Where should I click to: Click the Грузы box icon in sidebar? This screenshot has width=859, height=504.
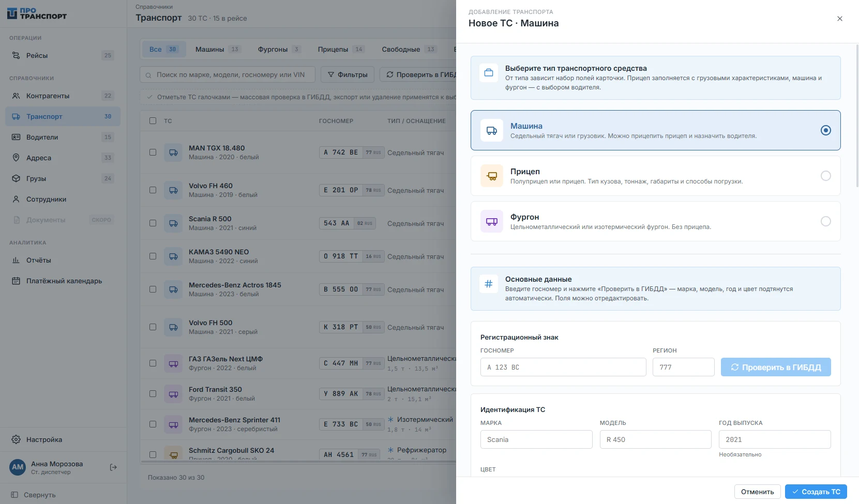tap(16, 178)
